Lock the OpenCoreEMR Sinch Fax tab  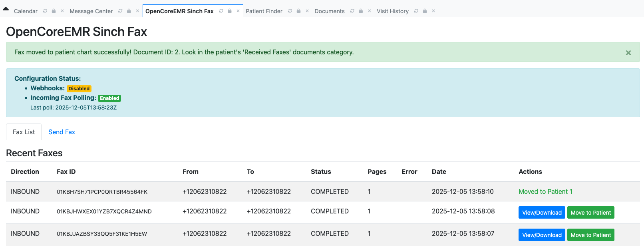coord(230,11)
